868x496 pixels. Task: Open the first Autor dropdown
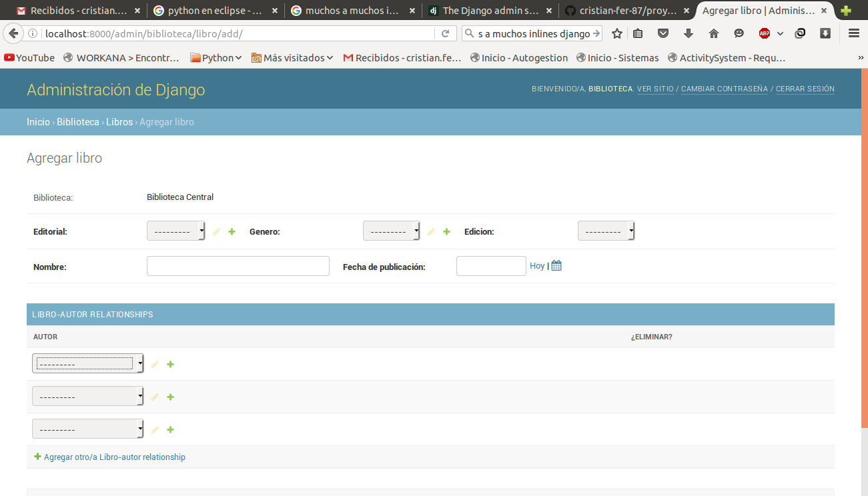pos(88,363)
